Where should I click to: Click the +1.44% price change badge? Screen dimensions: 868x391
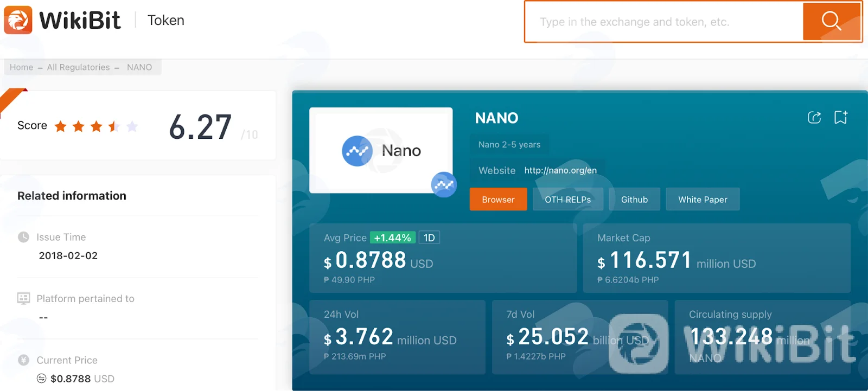click(x=393, y=238)
